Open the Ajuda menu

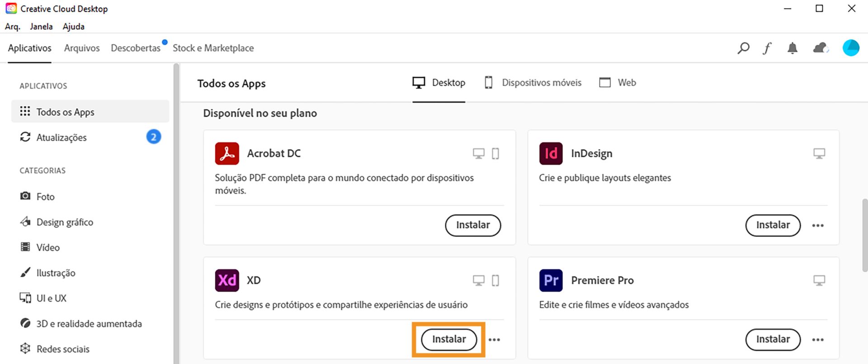coord(73,26)
